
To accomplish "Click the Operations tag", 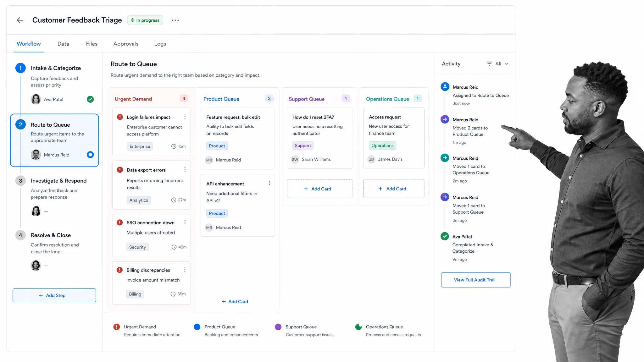I will (382, 145).
